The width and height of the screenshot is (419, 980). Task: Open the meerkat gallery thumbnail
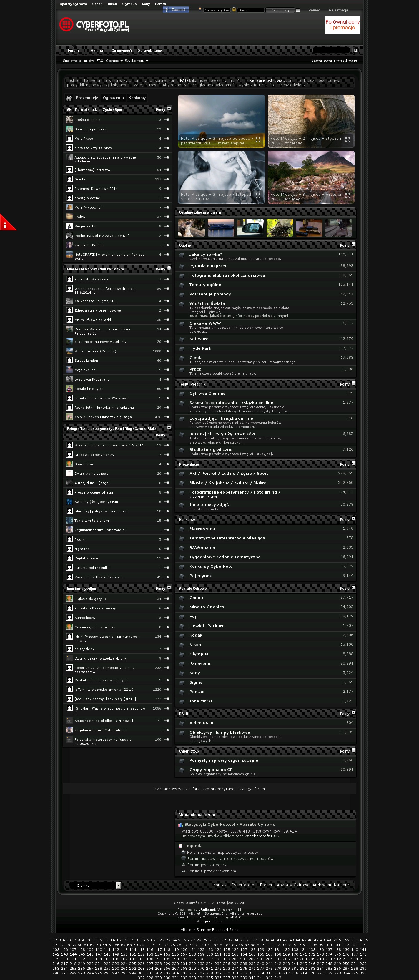tap(192, 228)
